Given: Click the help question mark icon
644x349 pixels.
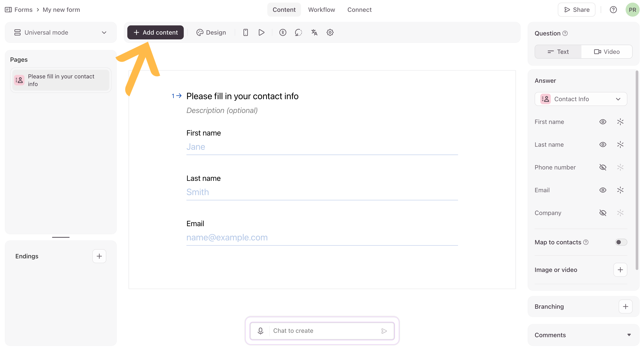Looking at the screenshot, I should [613, 10].
